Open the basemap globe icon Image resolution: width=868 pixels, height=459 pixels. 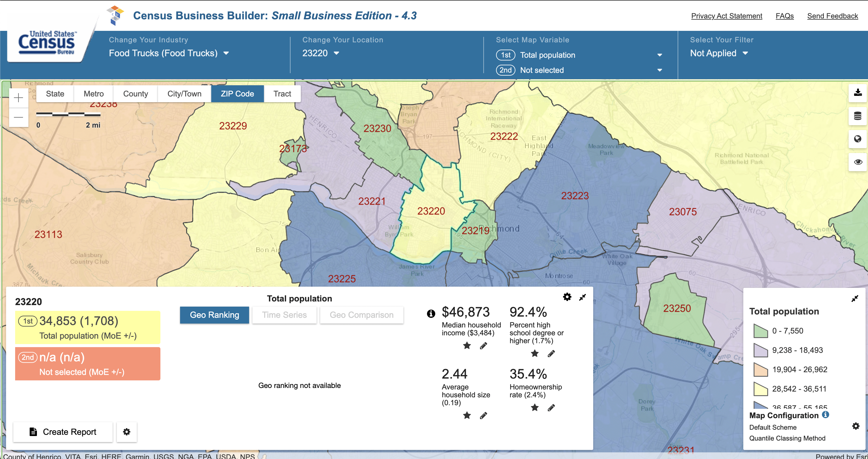[x=857, y=139]
